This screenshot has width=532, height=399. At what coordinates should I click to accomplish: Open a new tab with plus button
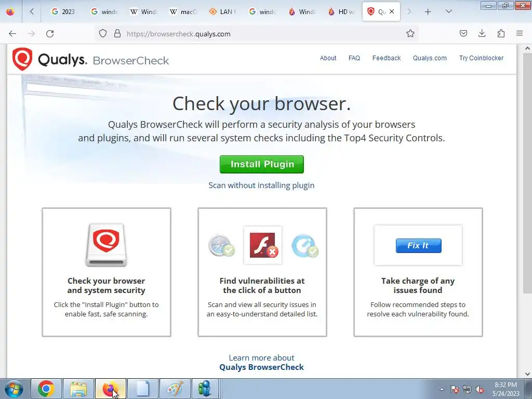(428, 12)
